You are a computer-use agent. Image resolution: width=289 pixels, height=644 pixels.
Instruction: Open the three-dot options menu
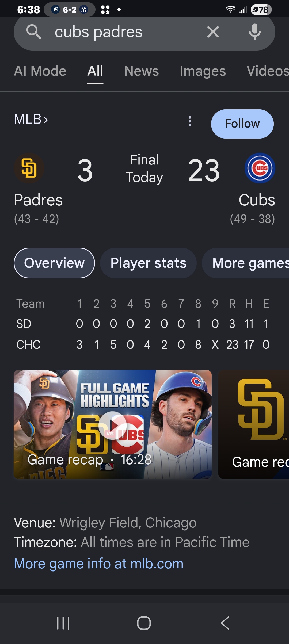pyautogui.click(x=190, y=121)
